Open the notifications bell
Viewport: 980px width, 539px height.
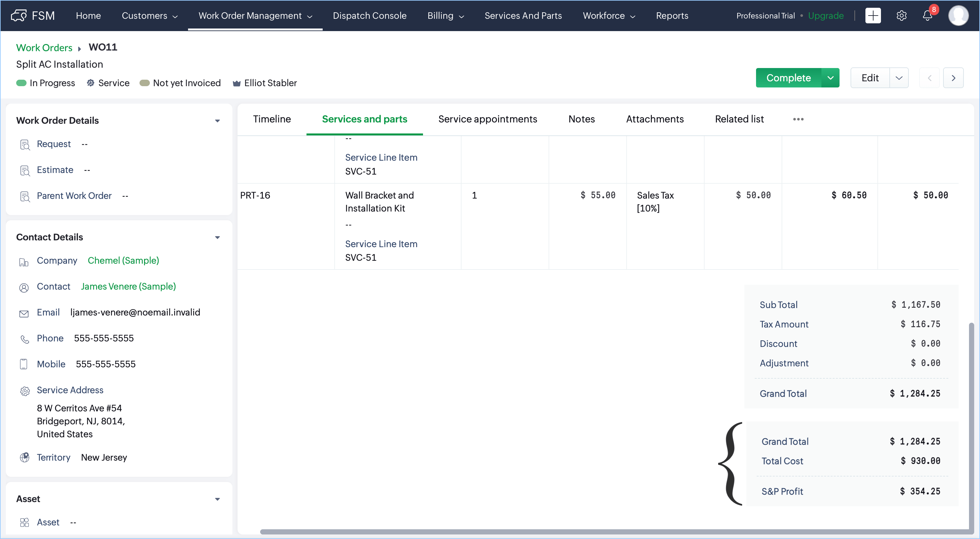click(x=928, y=16)
